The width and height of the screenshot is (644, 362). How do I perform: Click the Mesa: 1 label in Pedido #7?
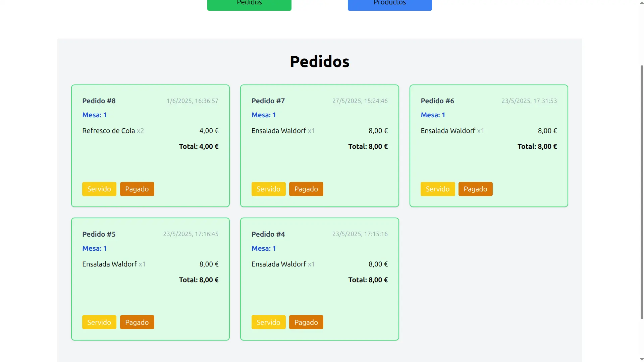[x=264, y=115]
